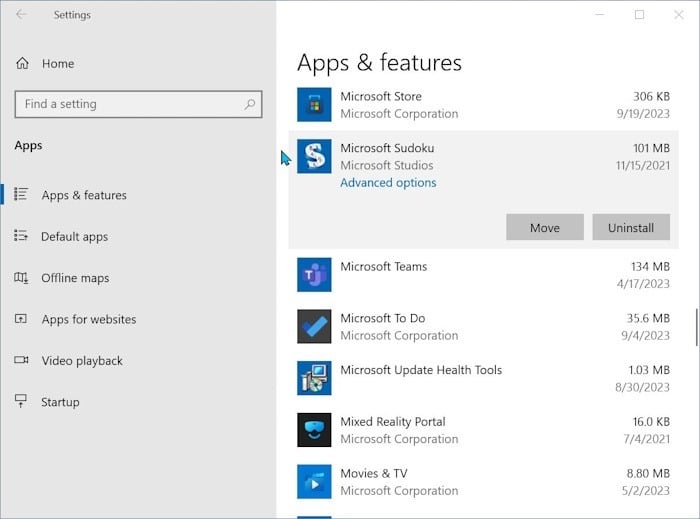Click the back arrow in Settings title bar
The width and height of the screenshot is (700, 519).
21,15
